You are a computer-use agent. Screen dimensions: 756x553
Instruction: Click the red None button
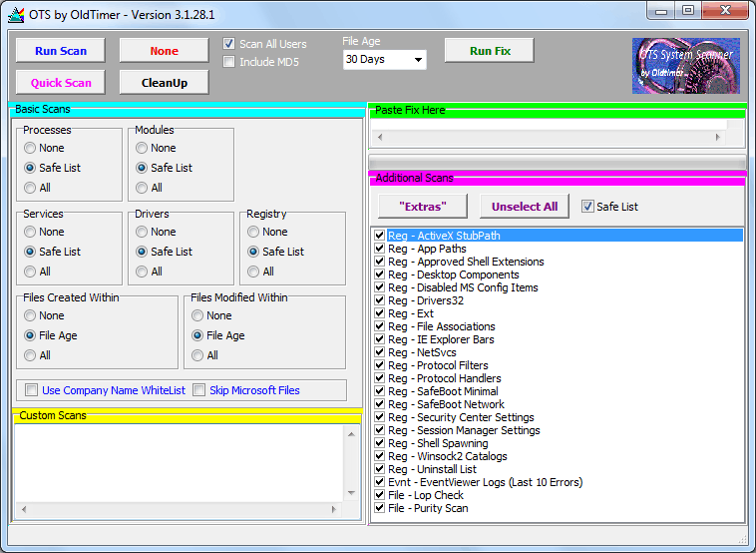pyautogui.click(x=164, y=51)
